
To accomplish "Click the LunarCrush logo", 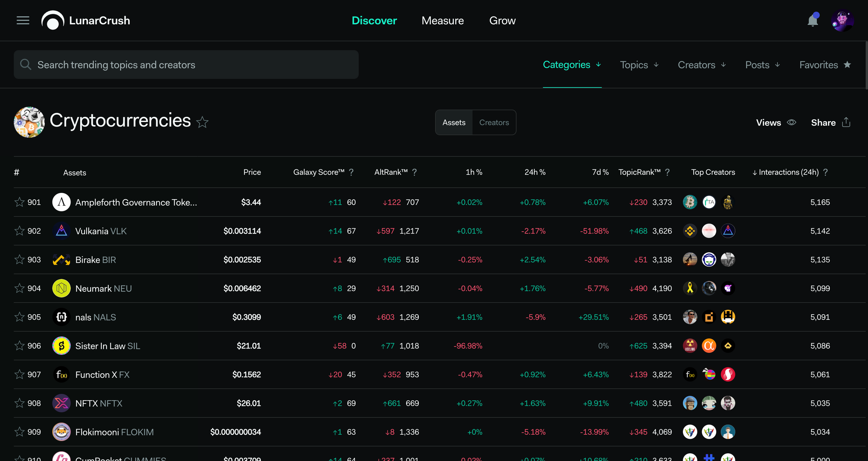I will (x=86, y=20).
